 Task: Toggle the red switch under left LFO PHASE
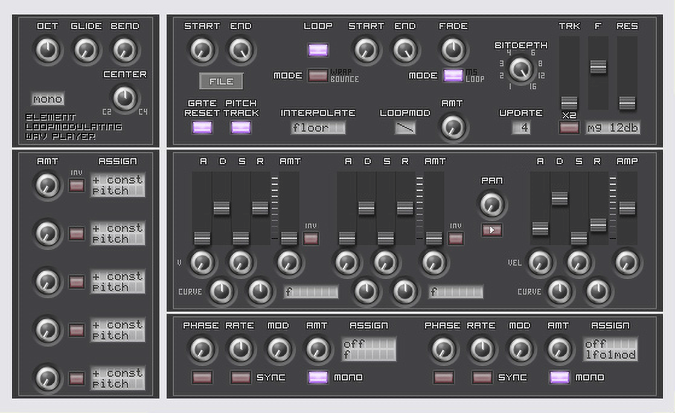(202, 378)
